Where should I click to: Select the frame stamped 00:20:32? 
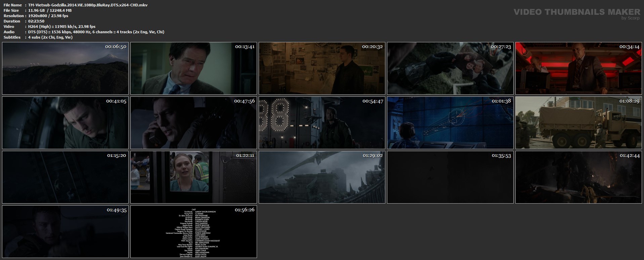tap(322, 68)
